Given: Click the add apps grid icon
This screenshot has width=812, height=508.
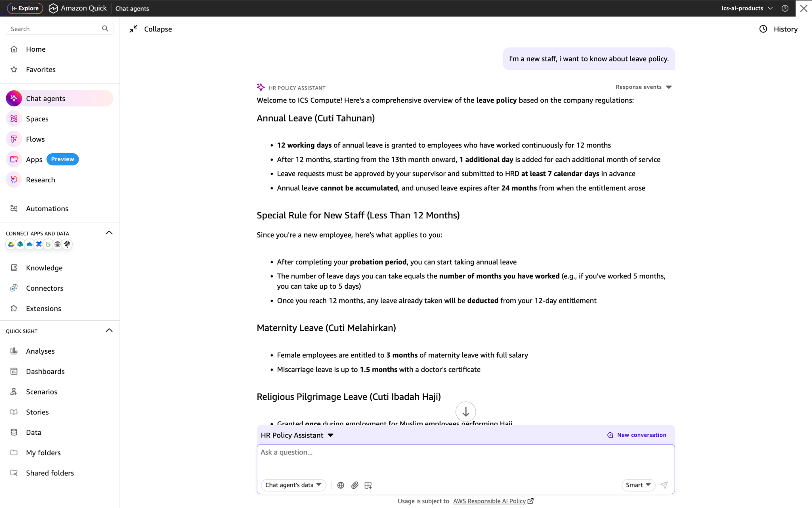Looking at the screenshot, I should point(368,485).
